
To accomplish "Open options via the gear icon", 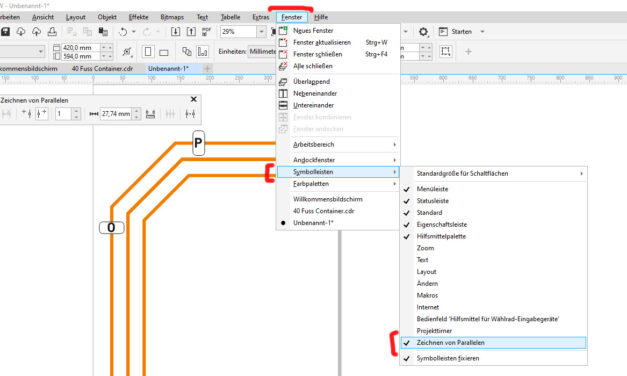I will [423, 32].
